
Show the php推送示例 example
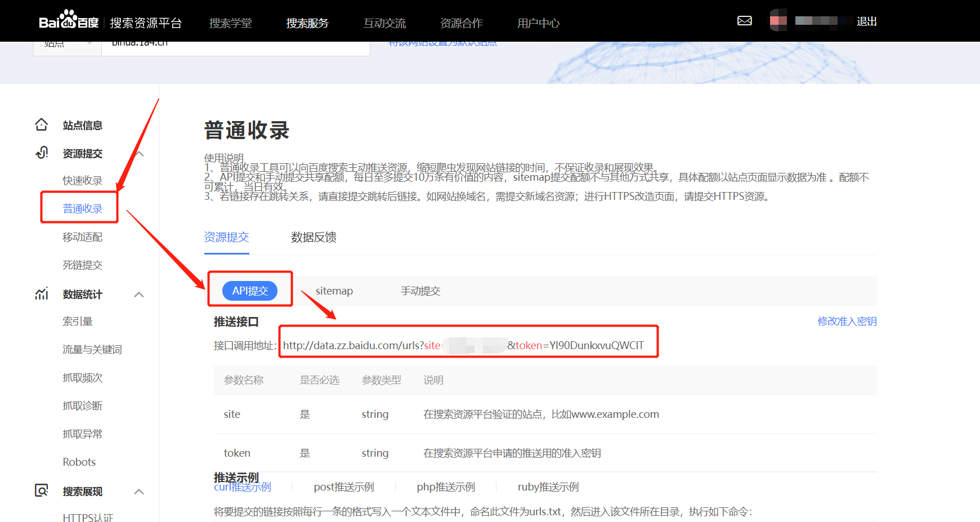[x=445, y=487]
